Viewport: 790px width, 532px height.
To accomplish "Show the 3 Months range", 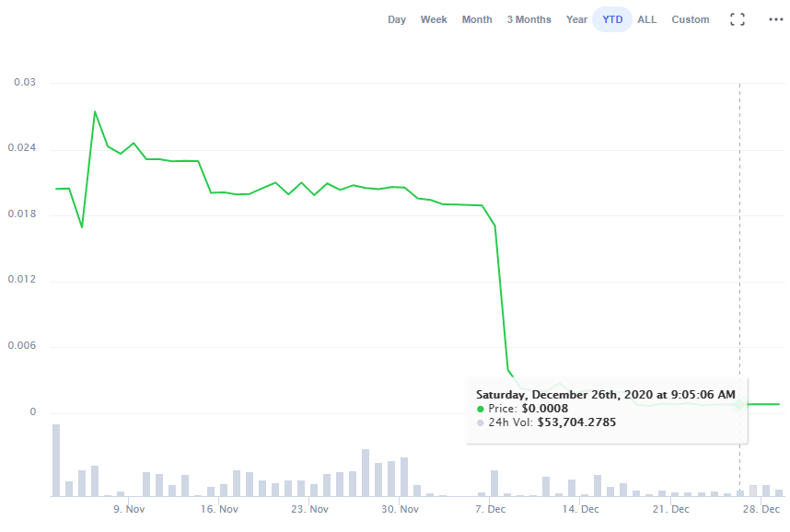I will 529,19.
